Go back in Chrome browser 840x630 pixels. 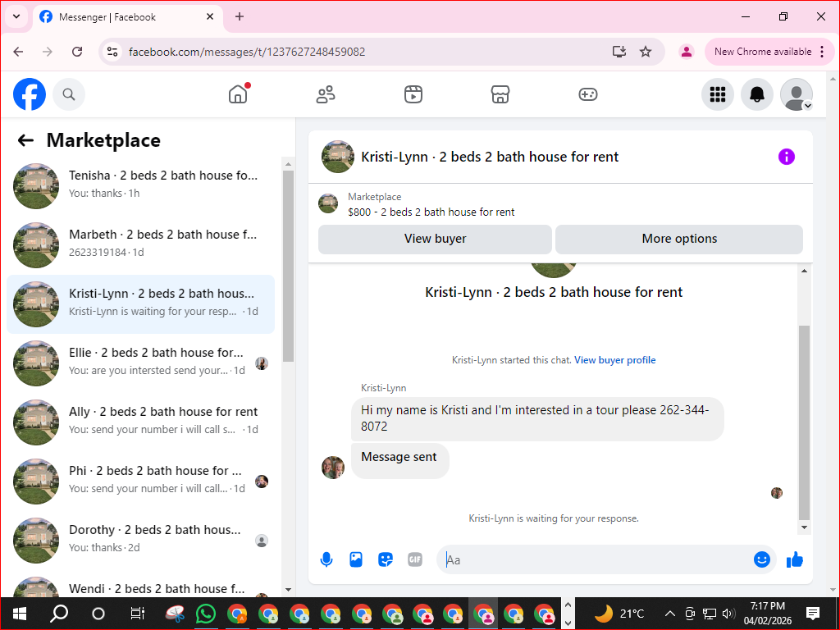[x=18, y=52]
